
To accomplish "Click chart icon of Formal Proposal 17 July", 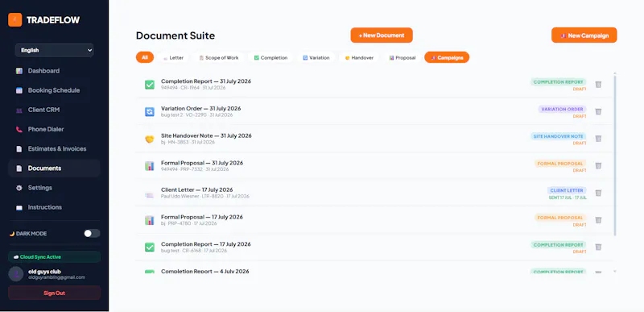I will pos(150,220).
